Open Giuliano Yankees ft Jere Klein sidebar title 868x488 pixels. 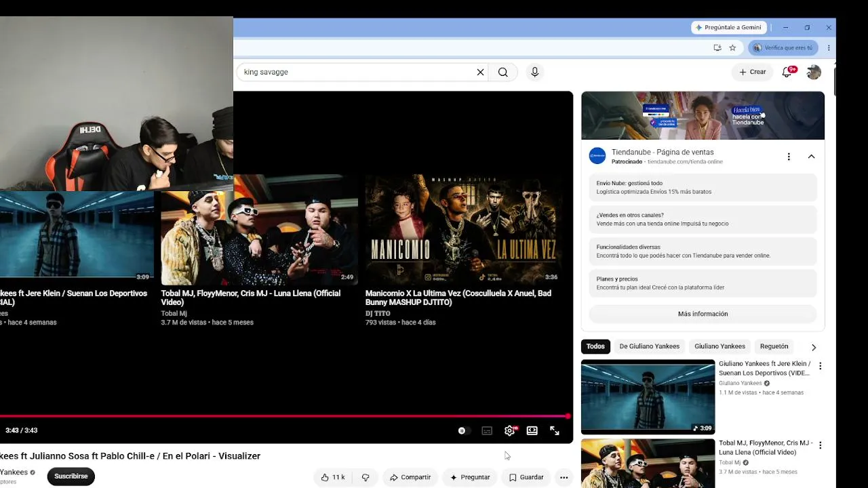pos(765,368)
